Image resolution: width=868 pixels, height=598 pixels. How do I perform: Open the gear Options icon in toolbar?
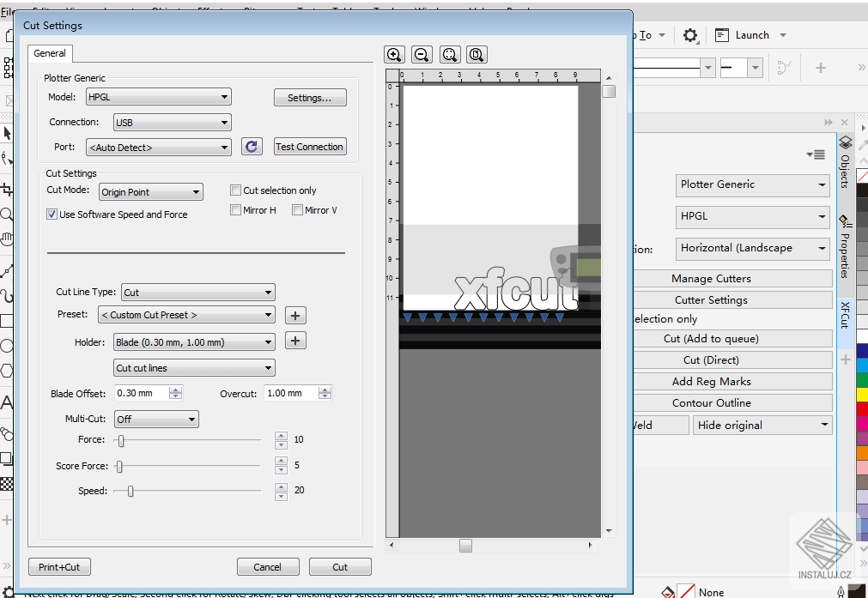[689, 35]
